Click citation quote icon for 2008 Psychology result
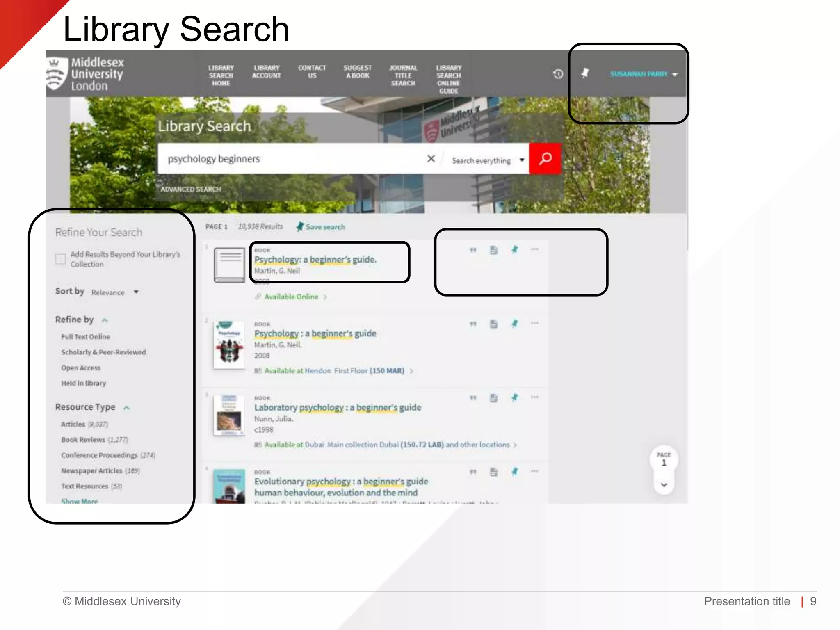The height and width of the screenshot is (630, 840). (473, 324)
